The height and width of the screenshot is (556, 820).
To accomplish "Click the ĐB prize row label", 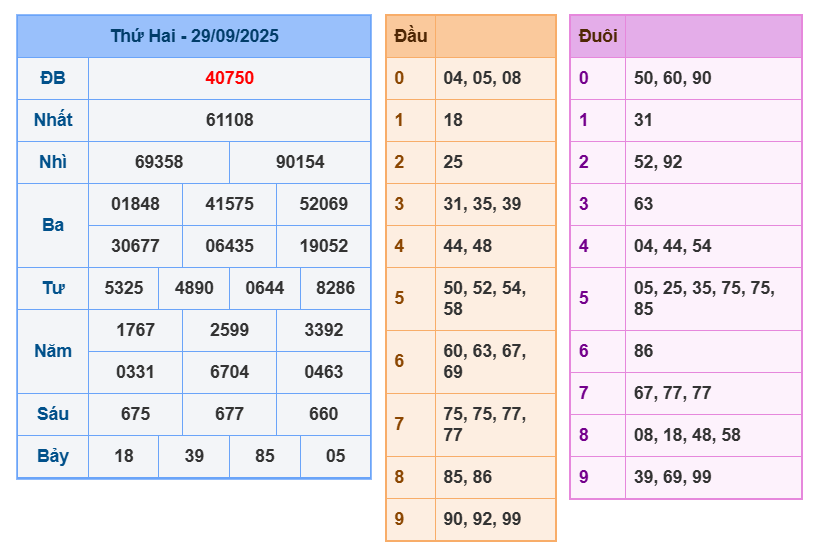I will 53,78.
